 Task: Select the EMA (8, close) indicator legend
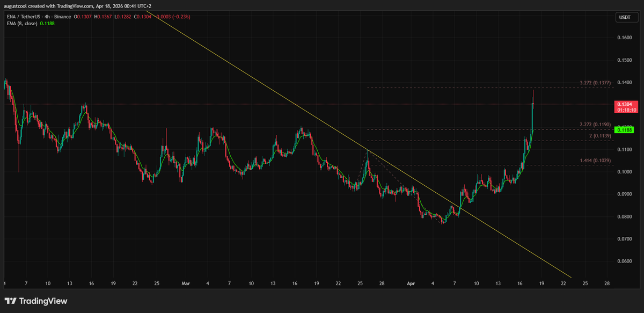coord(21,24)
